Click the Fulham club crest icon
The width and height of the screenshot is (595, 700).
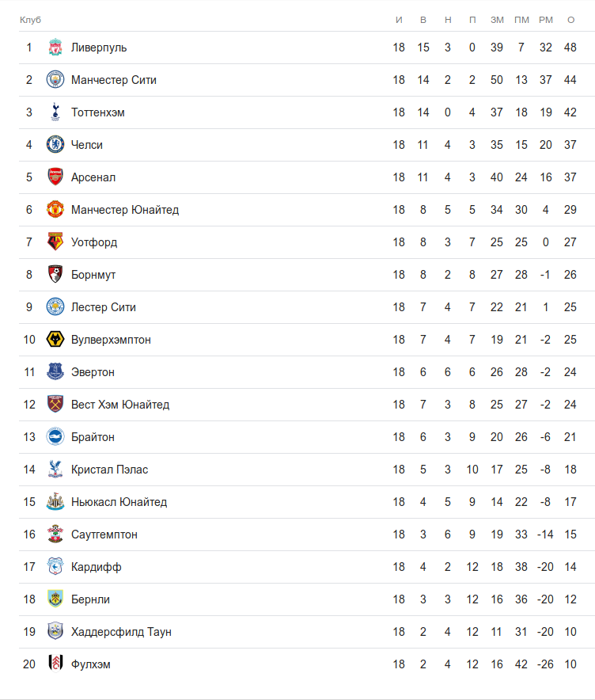pos(55,664)
